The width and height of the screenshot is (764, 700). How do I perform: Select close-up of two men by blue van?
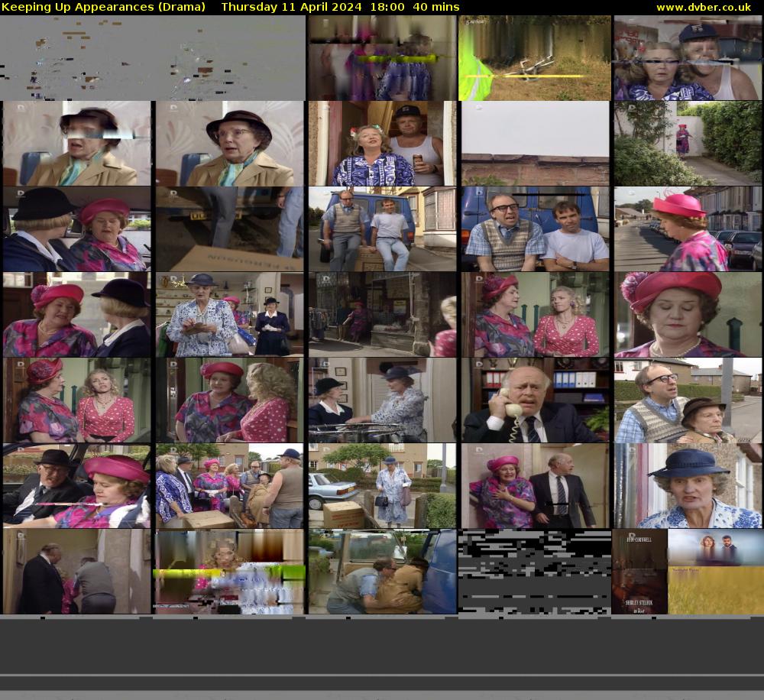point(535,229)
